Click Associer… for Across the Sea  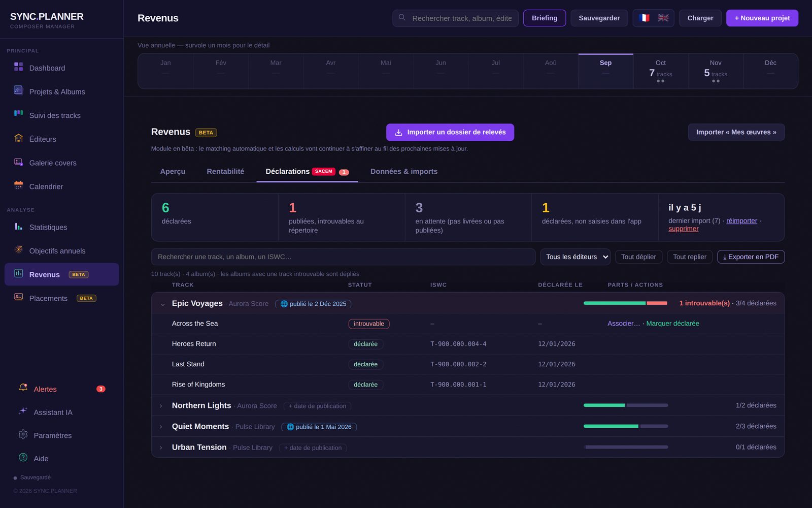624,324
